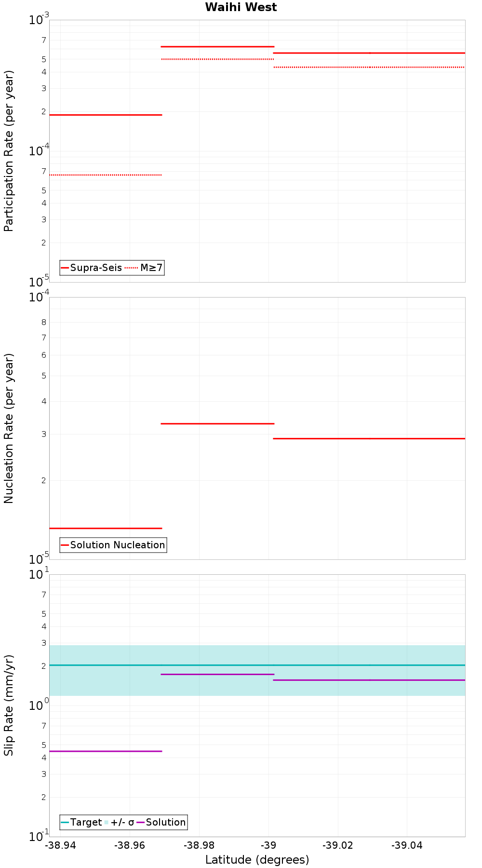Click the Supra-Seis legend entry
The height and width of the screenshot is (868, 482).
point(91,268)
